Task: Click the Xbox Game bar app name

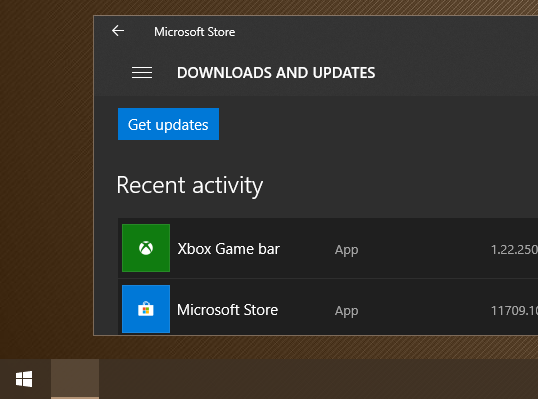Action: click(229, 249)
